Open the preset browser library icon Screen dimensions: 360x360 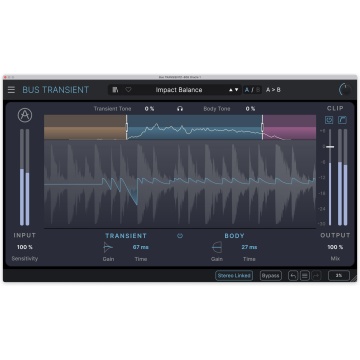[115, 90]
